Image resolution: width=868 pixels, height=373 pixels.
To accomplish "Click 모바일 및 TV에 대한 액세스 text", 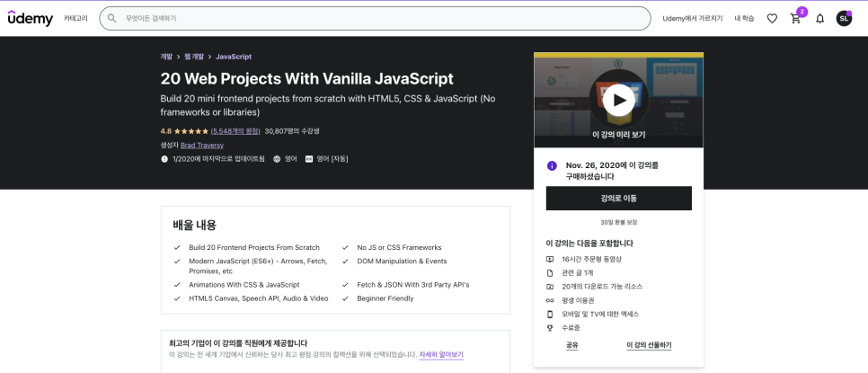I will pos(600,314).
